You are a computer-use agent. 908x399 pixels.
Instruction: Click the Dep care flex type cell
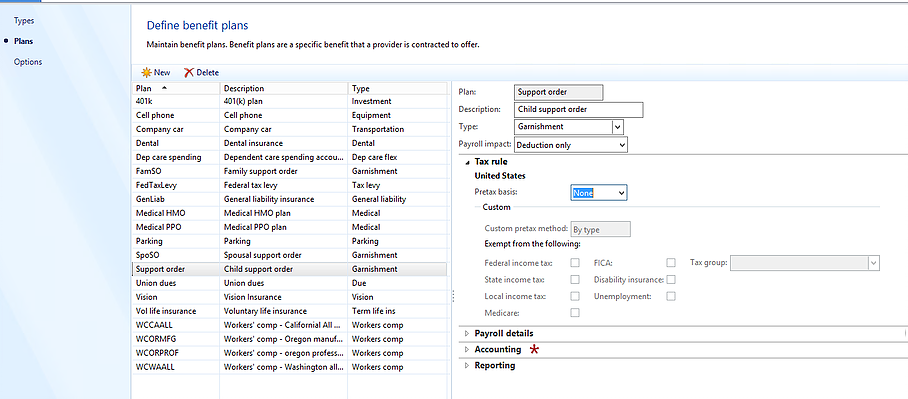(x=397, y=157)
